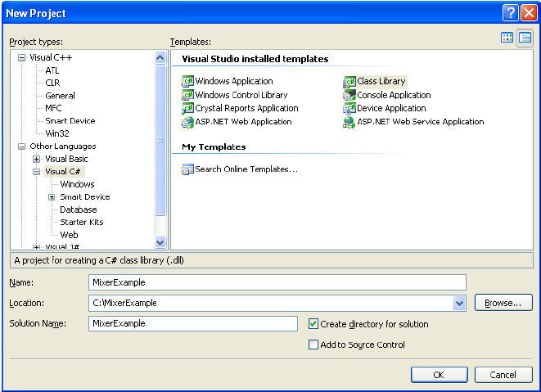Click the Search Online Templates... label

[246, 169]
